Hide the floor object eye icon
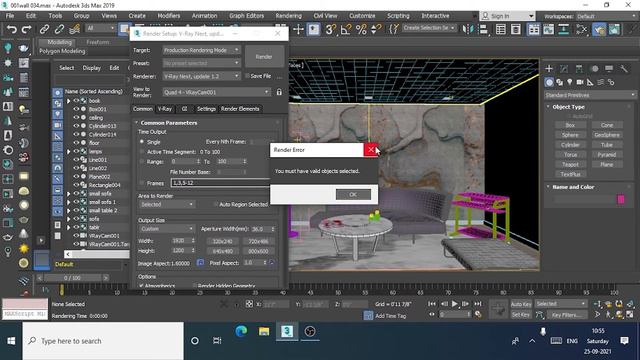640x360 pixels. (76, 143)
